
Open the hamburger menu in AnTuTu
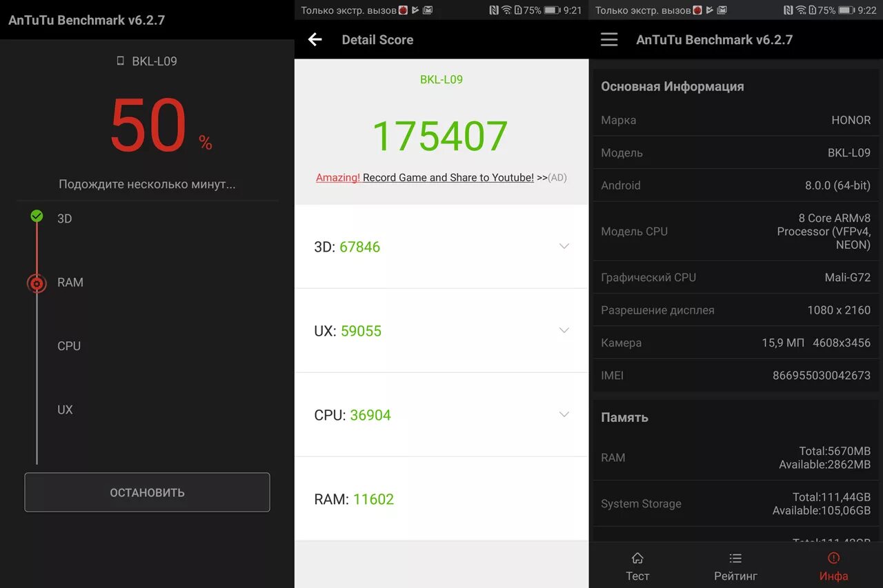pos(609,39)
